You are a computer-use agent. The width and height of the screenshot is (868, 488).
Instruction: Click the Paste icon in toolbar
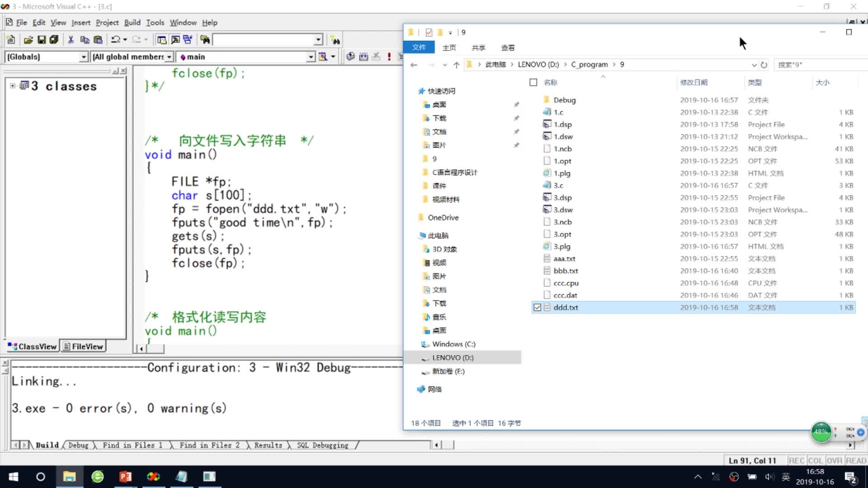tap(98, 40)
